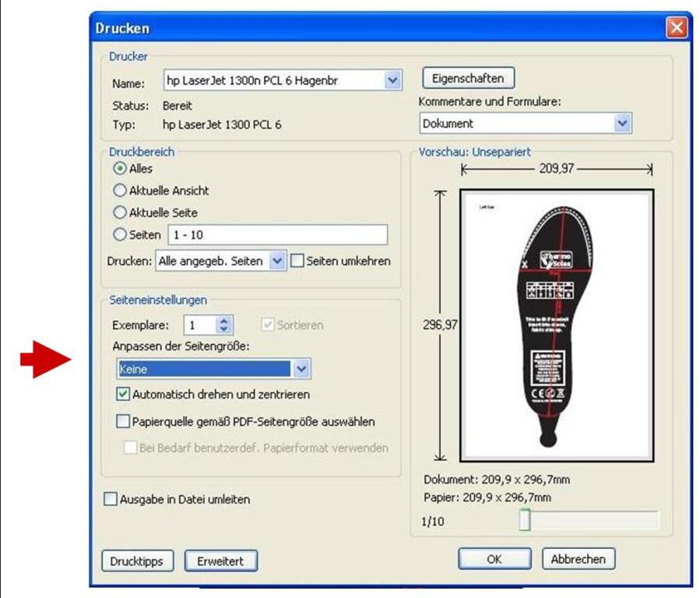Choose Aktuelle Ansicht print range
The width and height of the screenshot is (700, 598).
tap(120, 191)
